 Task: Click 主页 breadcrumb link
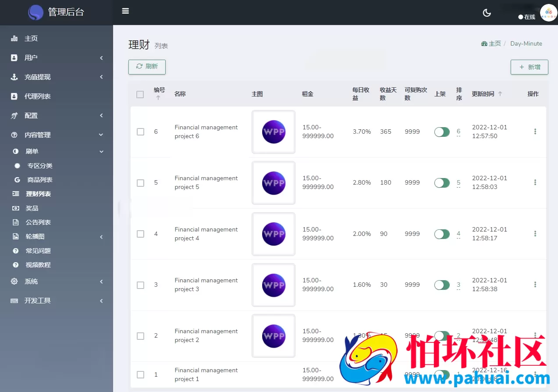[494, 44]
